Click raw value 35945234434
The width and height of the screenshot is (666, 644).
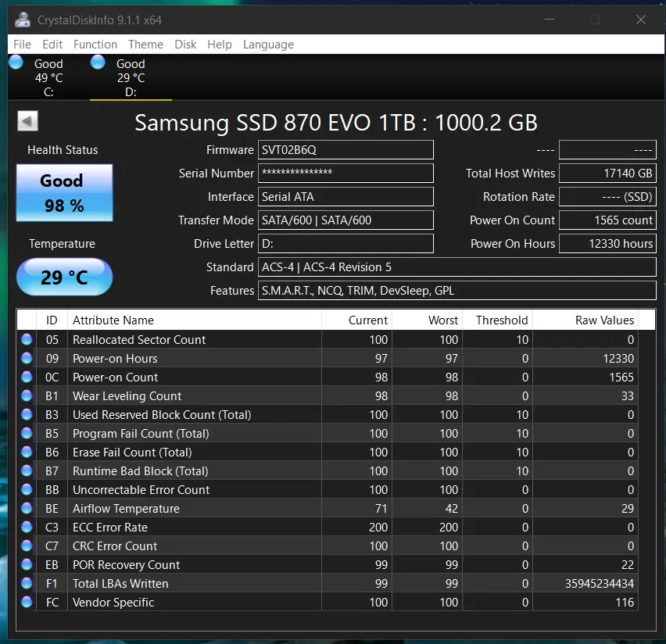point(600,584)
